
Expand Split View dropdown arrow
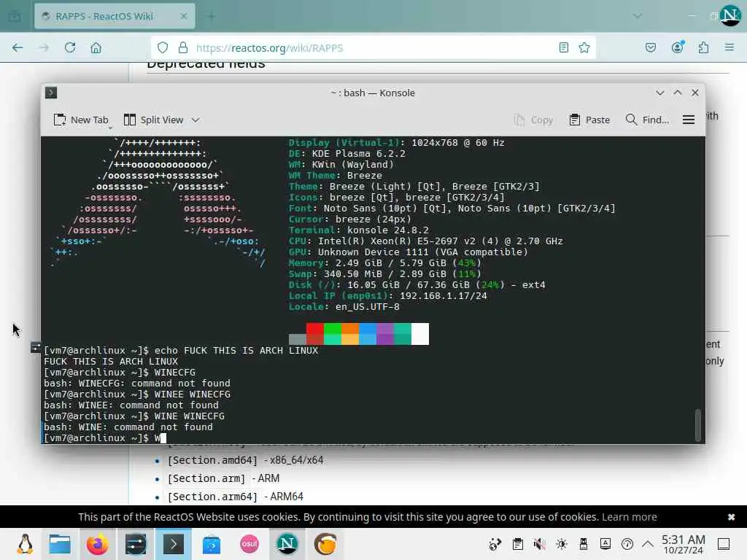[196, 120]
